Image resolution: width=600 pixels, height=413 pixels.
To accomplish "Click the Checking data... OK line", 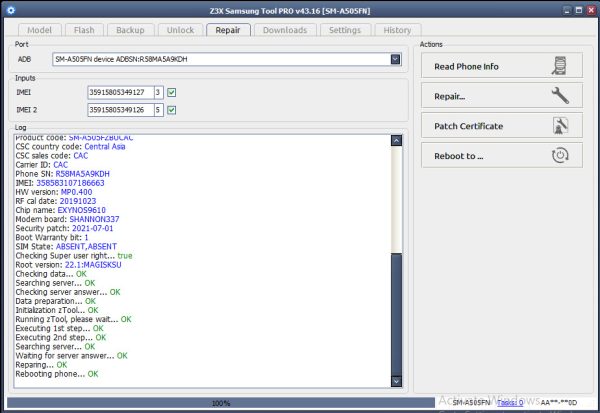I will (51, 274).
